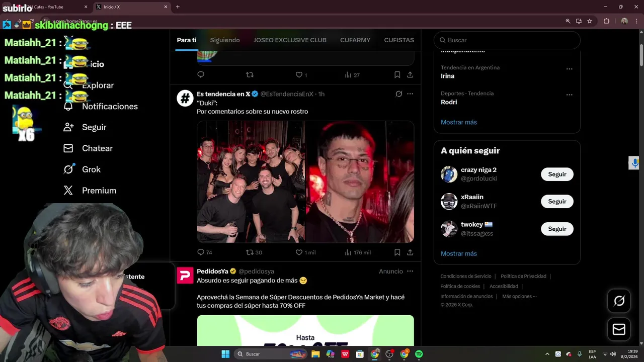Screen dimensions: 644x362
Task: Bookmark this page with star icon
Action: (590, 21)
